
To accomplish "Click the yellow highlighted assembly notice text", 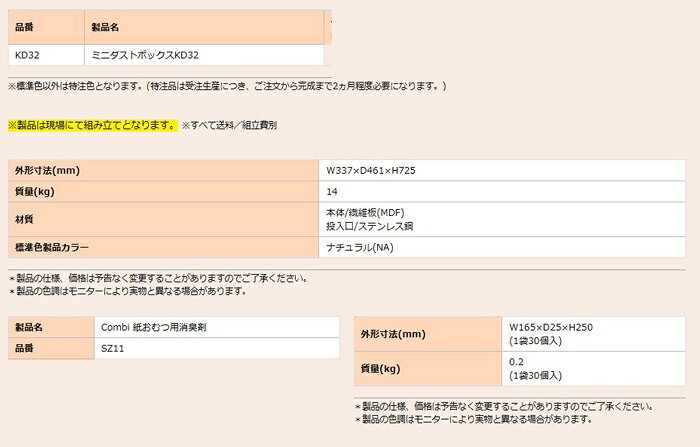I will point(92,125).
